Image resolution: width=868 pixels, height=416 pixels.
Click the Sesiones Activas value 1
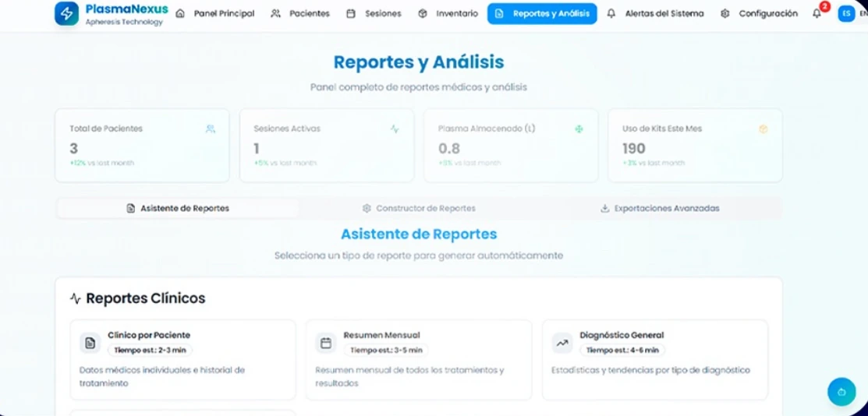pos(257,148)
